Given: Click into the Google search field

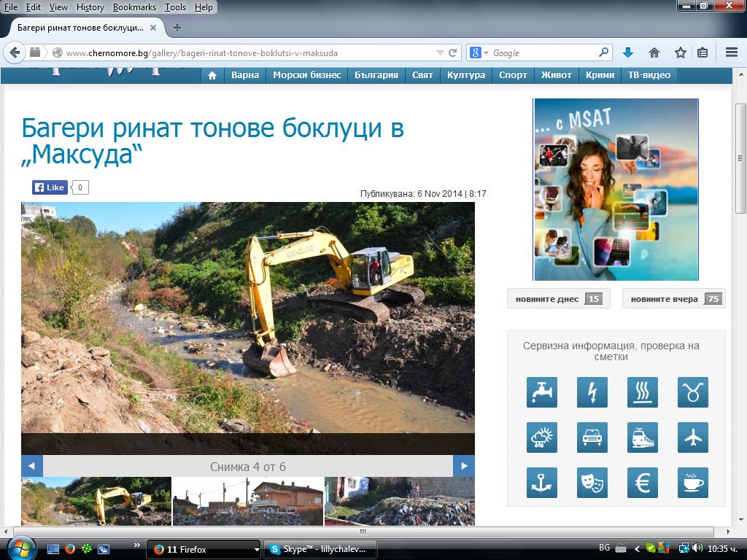Looking at the screenshot, I should point(543,52).
